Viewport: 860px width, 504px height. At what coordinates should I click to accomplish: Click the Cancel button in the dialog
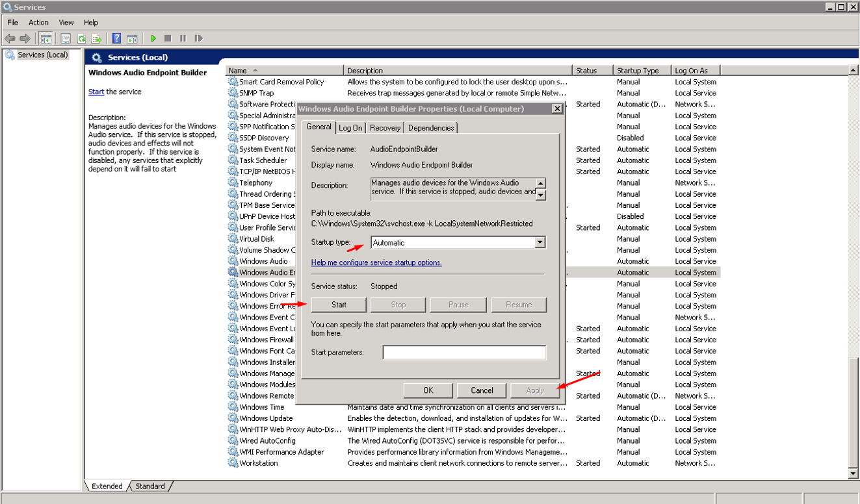pyautogui.click(x=482, y=390)
